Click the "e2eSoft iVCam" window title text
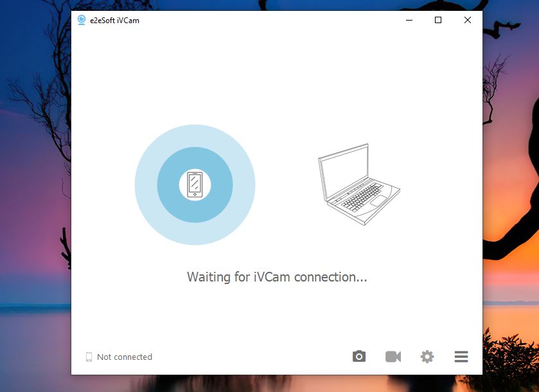This screenshot has height=392, width=539. tap(114, 21)
